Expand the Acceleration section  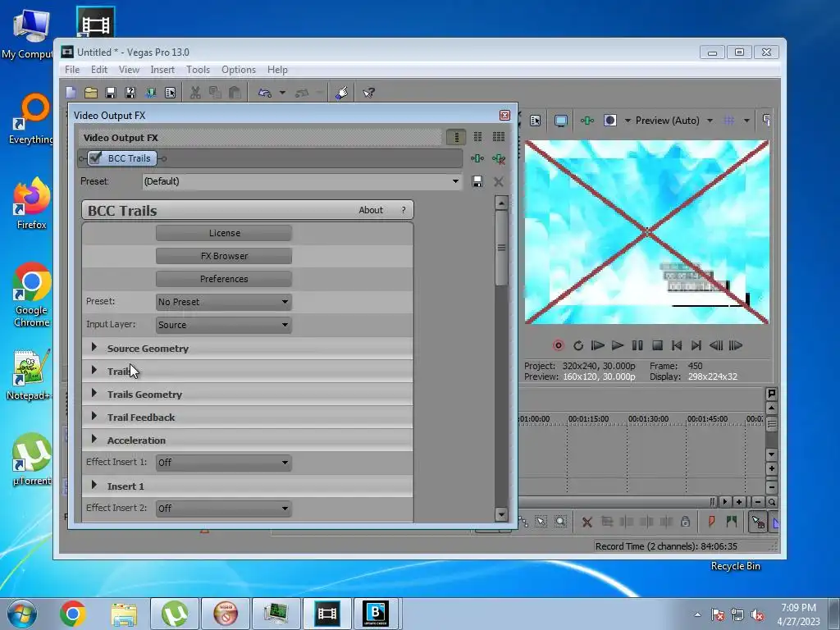(x=94, y=440)
